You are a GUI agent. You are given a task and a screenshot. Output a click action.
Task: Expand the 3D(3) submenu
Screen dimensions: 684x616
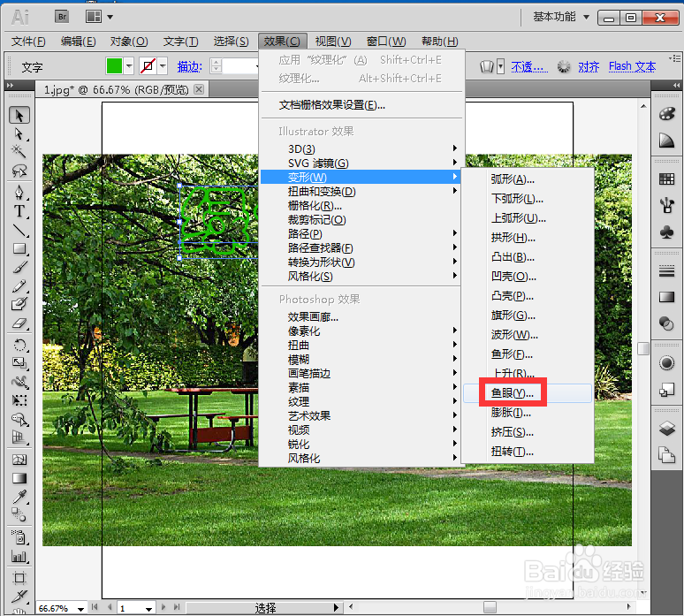click(x=361, y=148)
